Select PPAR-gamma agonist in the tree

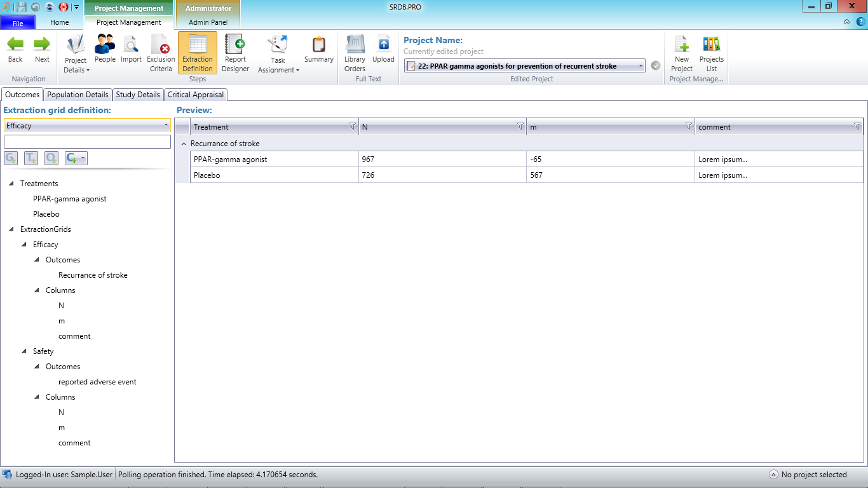click(x=70, y=199)
